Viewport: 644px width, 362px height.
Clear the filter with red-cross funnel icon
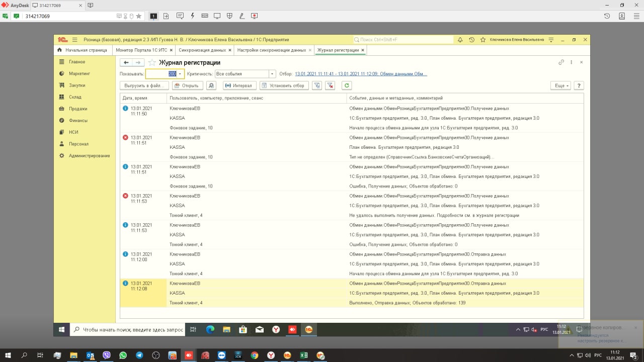click(x=330, y=85)
